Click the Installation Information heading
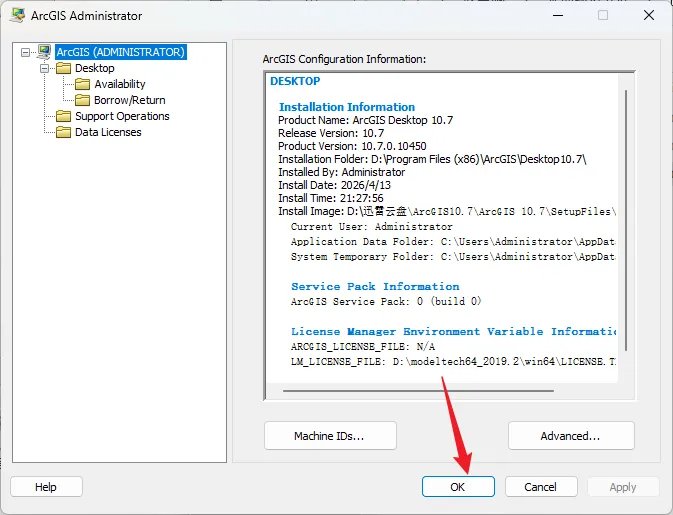 tap(347, 107)
